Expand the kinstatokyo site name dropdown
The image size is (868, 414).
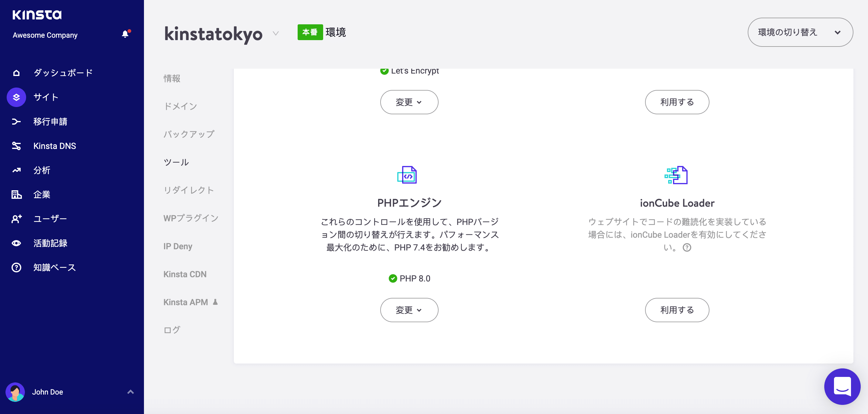275,34
